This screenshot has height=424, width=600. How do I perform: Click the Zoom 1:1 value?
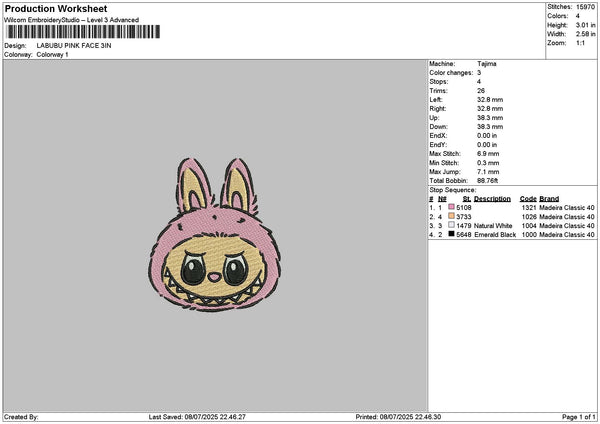580,43
